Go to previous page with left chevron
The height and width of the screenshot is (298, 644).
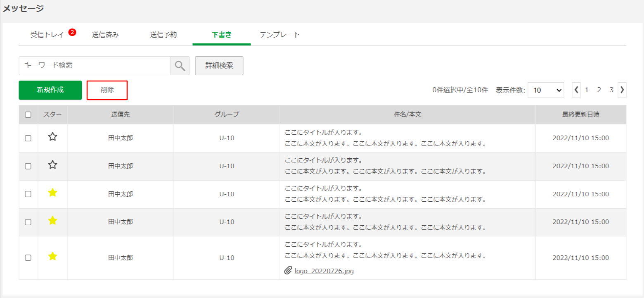[576, 90]
